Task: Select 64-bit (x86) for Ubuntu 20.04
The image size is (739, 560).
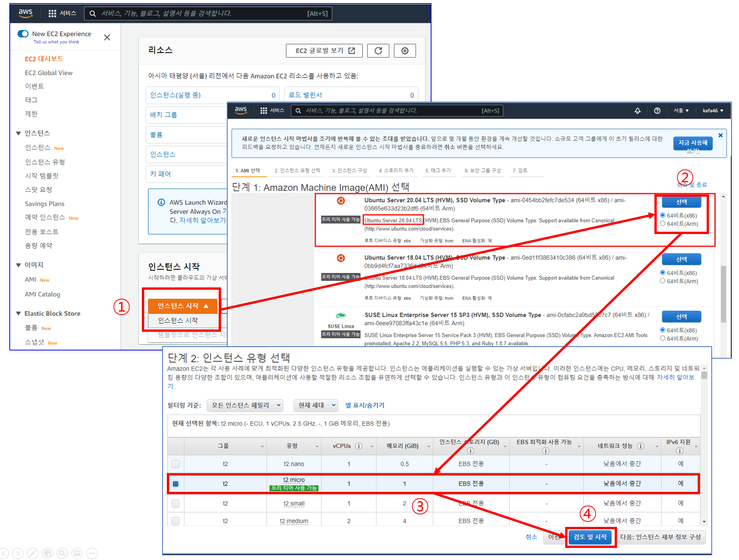Action: [x=662, y=215]
